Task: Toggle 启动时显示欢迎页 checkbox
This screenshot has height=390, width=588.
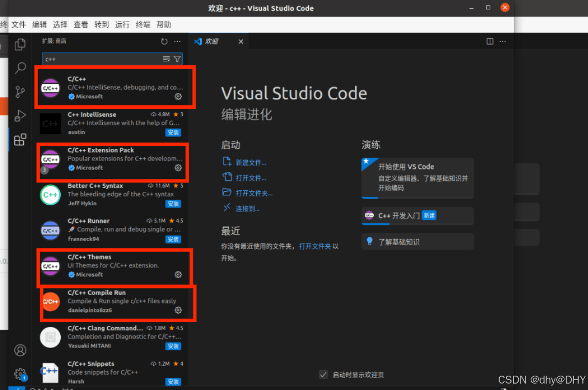Action: point(323,375)
